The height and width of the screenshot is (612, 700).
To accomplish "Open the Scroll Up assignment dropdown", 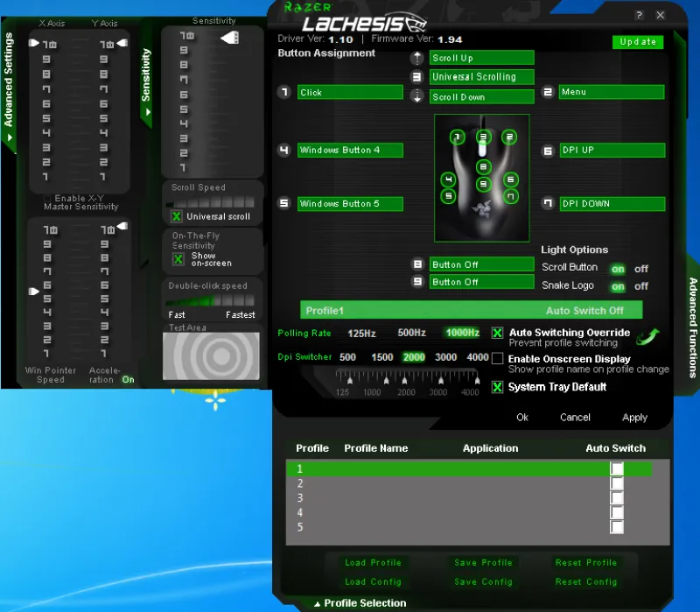I will [x=482, y=58].
